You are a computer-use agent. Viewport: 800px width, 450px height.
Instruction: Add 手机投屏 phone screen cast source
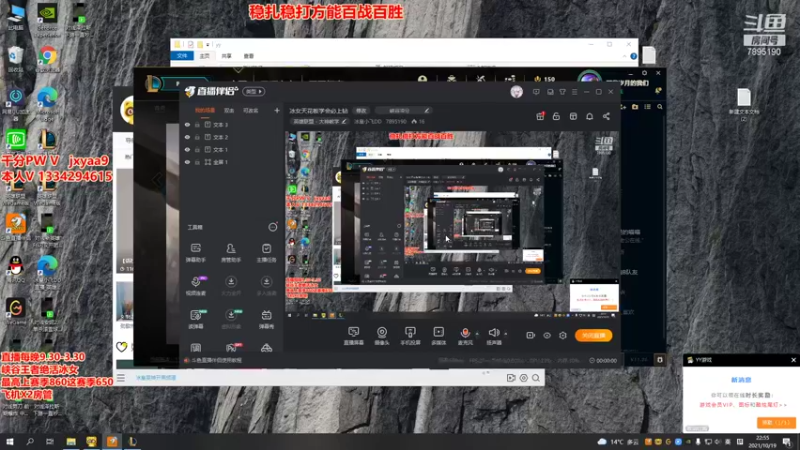[410, 336]
